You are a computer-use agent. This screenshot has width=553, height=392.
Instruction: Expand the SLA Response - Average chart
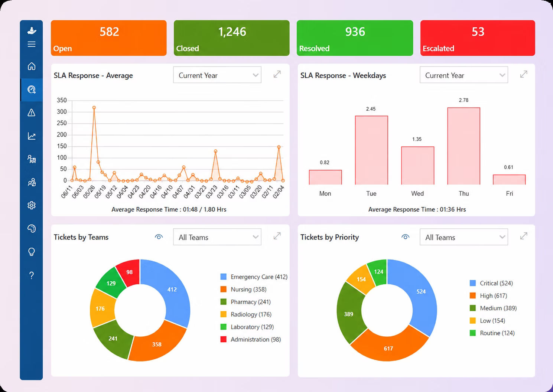277,74
